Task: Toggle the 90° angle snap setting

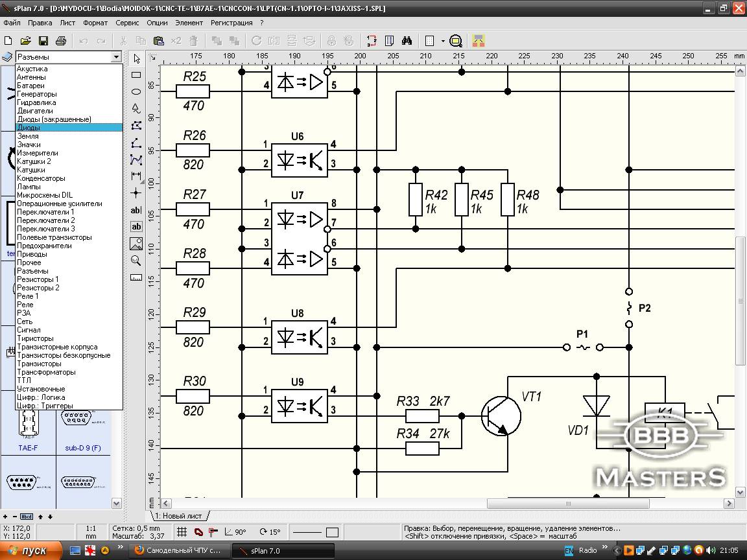Action: (235, 532)
